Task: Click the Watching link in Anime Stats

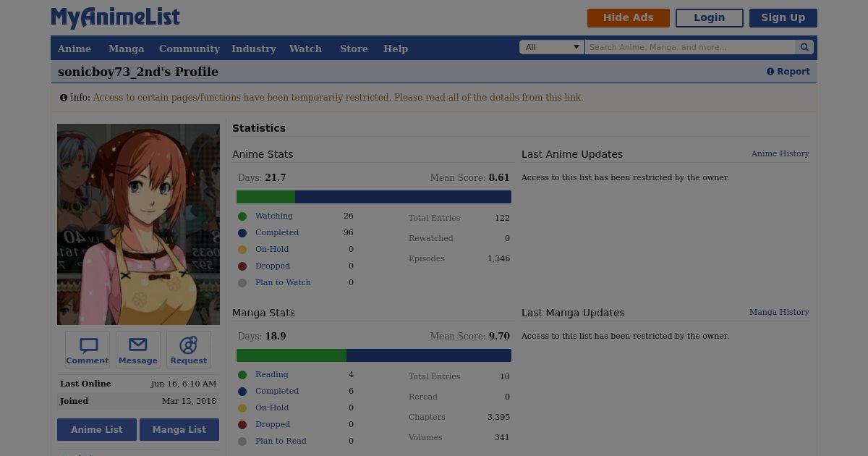Action: click(274, 216)
